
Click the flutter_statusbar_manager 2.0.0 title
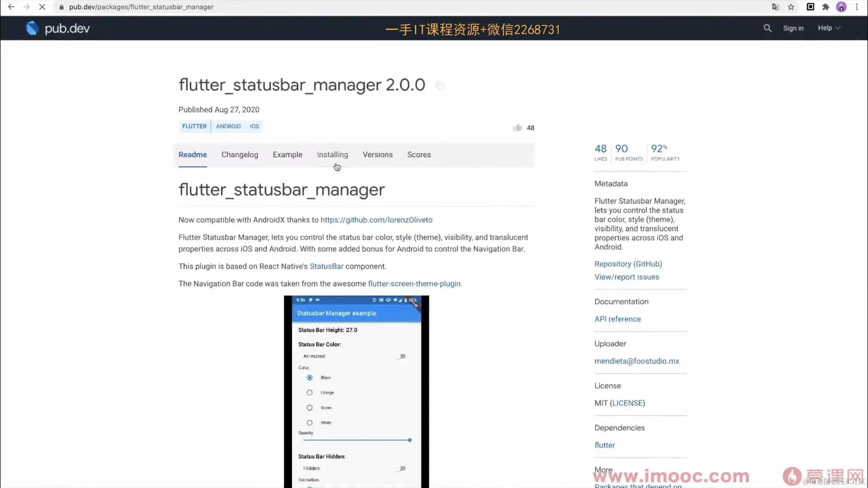pos(302,85)
